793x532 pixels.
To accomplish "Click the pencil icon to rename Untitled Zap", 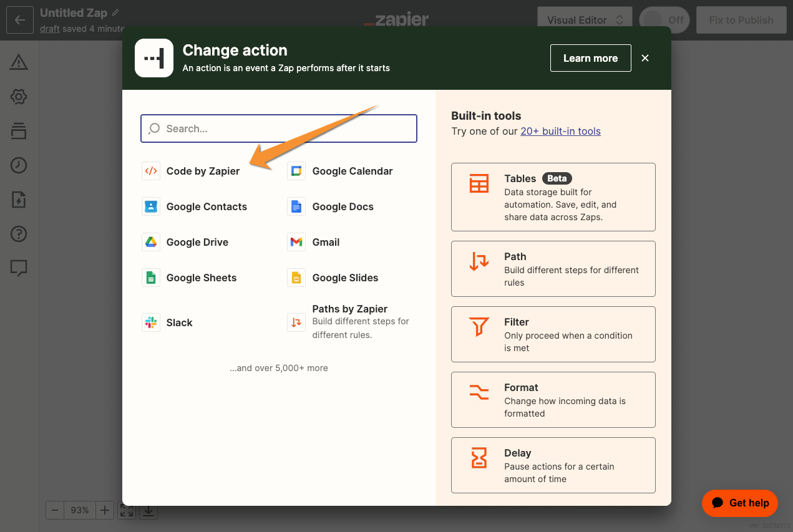I will coord(115,12).
